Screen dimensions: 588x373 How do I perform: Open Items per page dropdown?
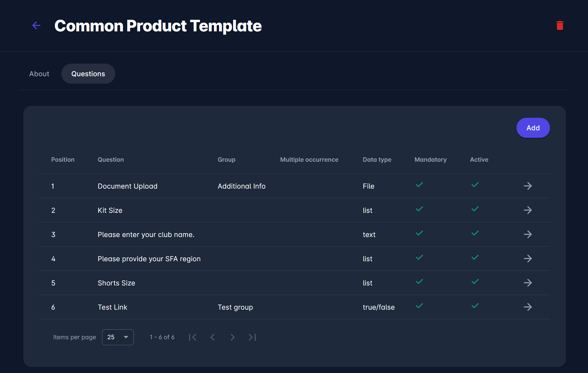(118, 337)
